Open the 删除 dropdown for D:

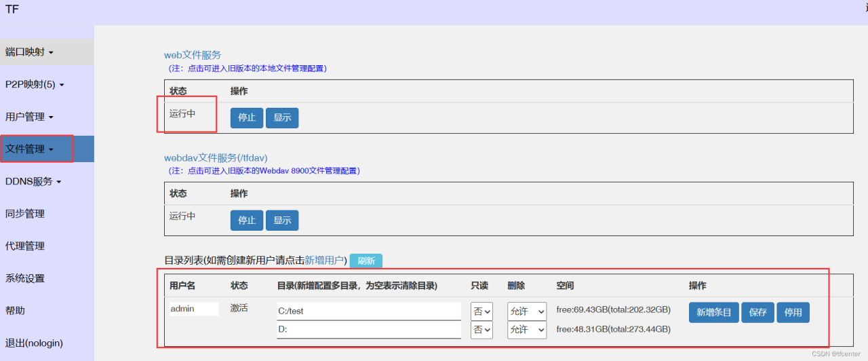tap(527, 330)
